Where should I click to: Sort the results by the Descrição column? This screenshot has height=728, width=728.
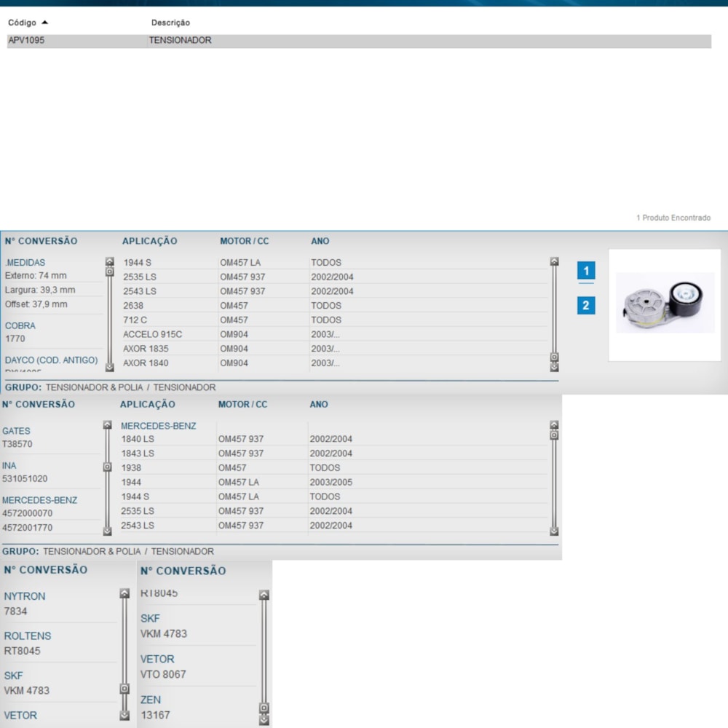click(x=170, y=23)
